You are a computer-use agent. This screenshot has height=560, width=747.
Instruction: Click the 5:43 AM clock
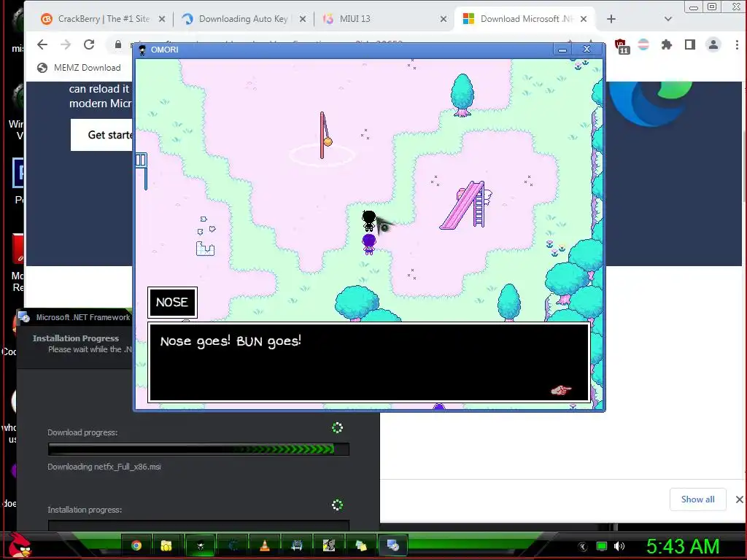click(x=683, y=546)
